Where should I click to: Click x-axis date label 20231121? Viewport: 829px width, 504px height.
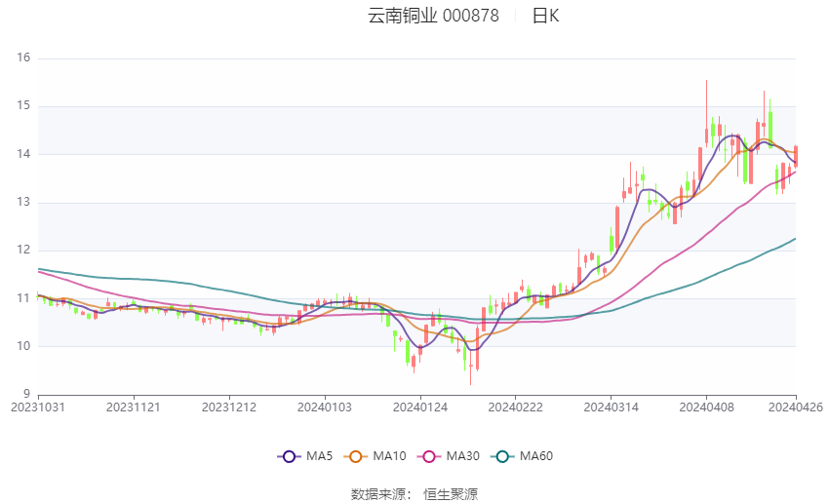134,407
